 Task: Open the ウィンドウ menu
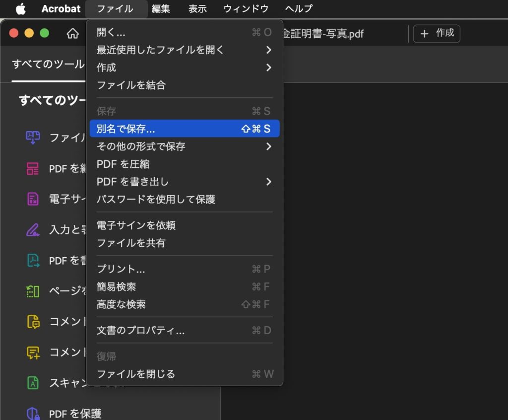[x=246, y=9]
